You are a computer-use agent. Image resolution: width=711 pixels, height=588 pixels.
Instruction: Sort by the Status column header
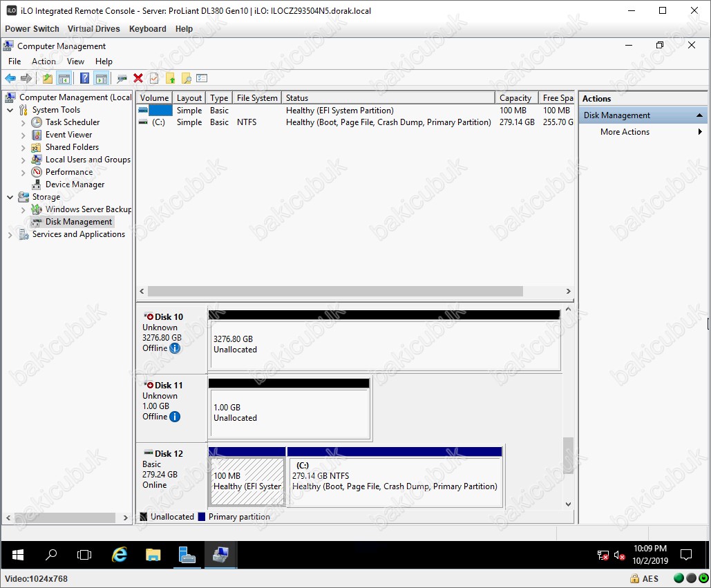388,98
